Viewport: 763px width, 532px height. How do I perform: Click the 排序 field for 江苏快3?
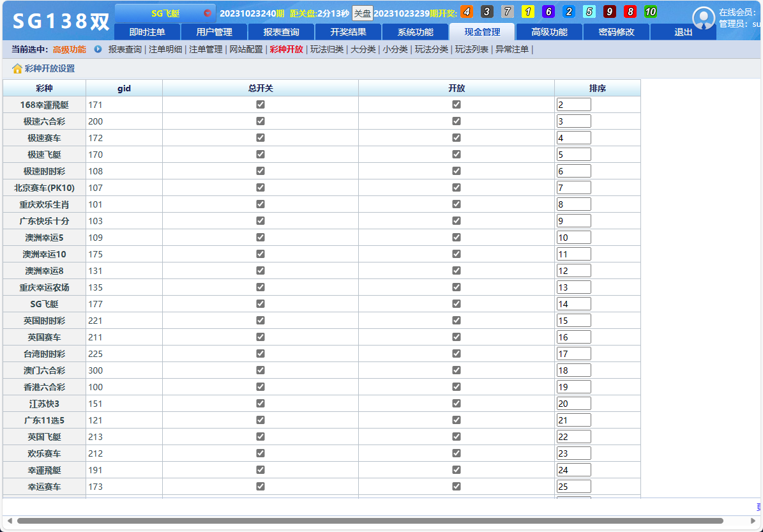574,404
